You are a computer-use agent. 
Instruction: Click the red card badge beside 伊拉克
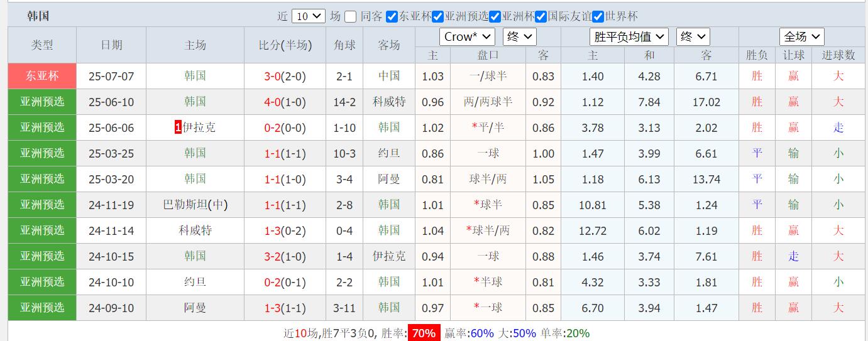point(178,127)
